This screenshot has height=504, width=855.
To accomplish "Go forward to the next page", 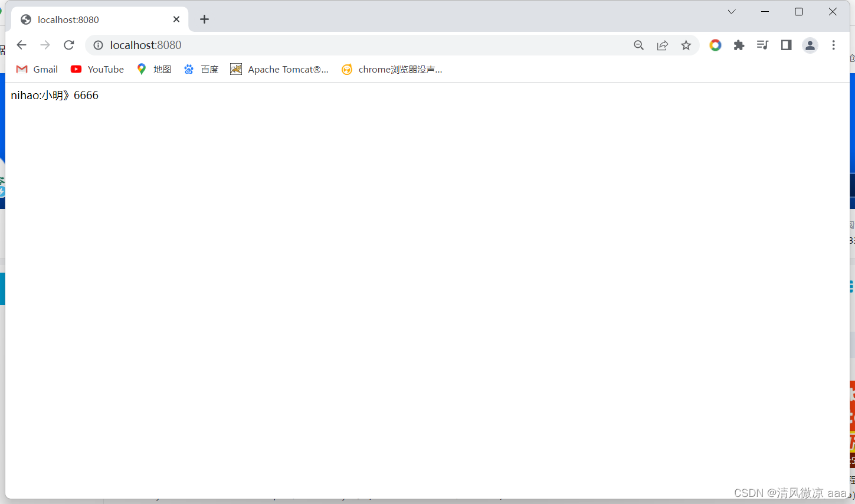I will click(x=45, y=45).
